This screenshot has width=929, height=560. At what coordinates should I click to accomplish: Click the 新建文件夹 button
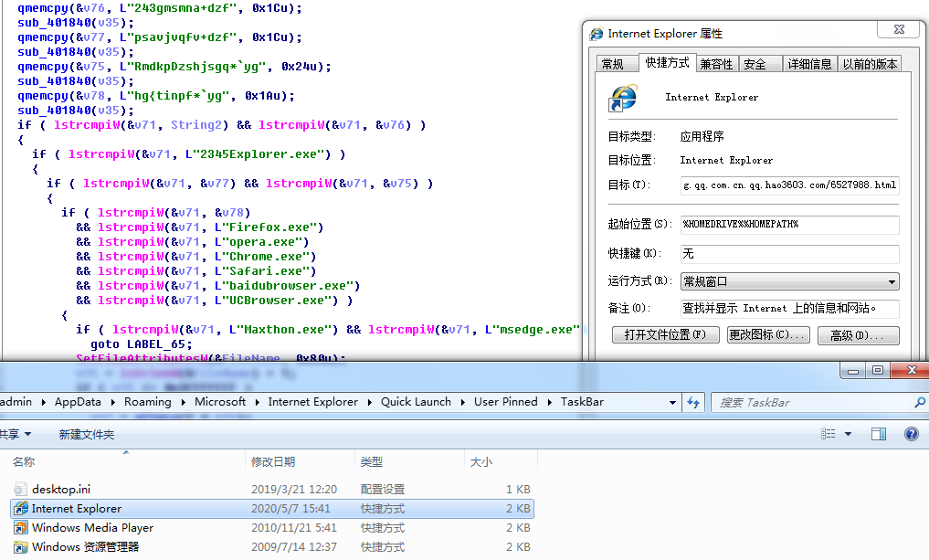[x=87, y=434]
